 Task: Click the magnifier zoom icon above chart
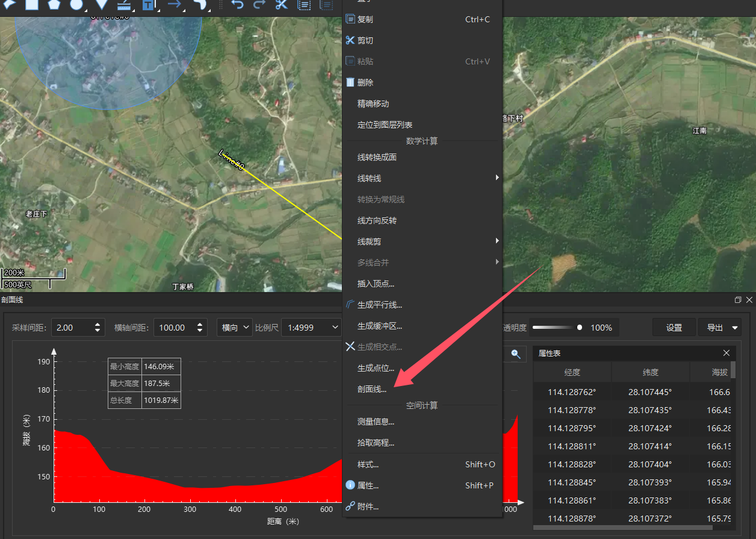(516, 354)
